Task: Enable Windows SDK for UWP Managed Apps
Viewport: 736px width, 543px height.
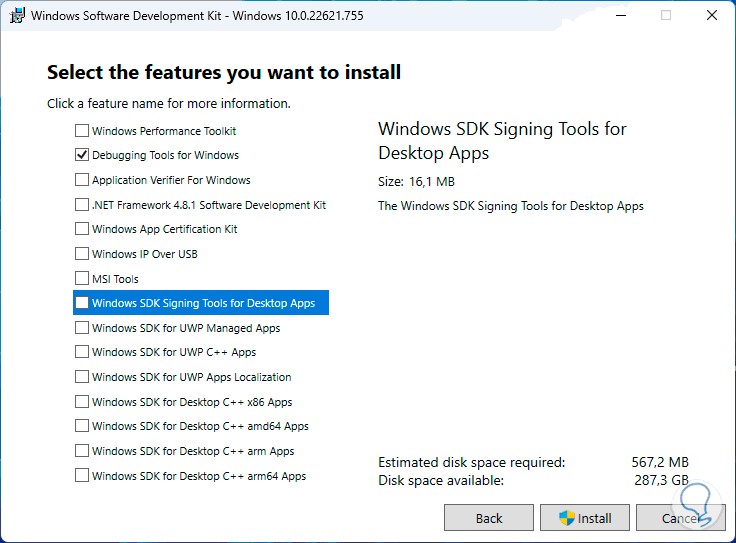Action: 82,328
